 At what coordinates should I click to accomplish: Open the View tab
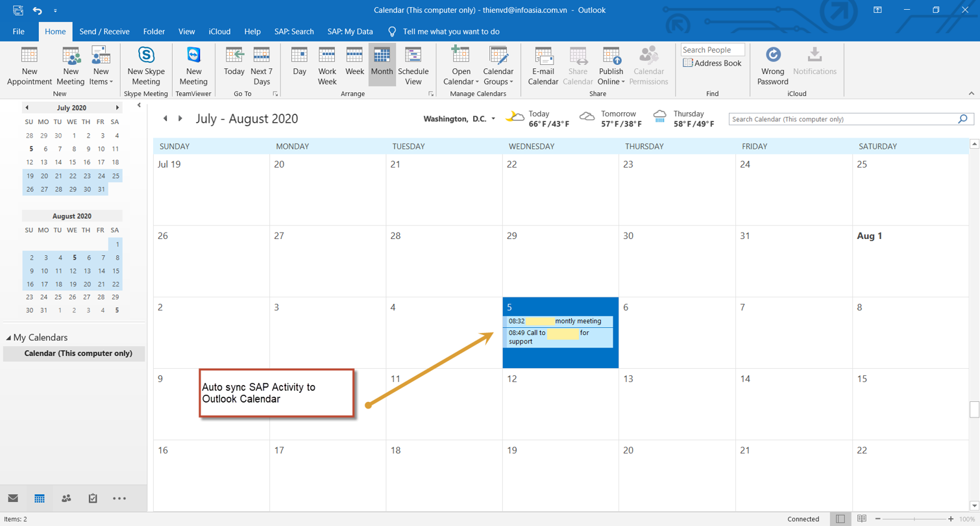(x=187, y=31)
